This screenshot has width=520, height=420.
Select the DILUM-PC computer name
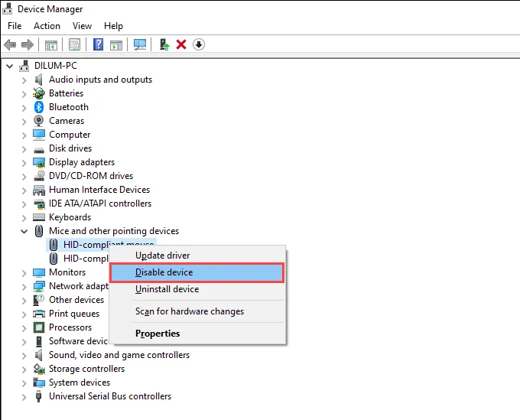(55, 66)
